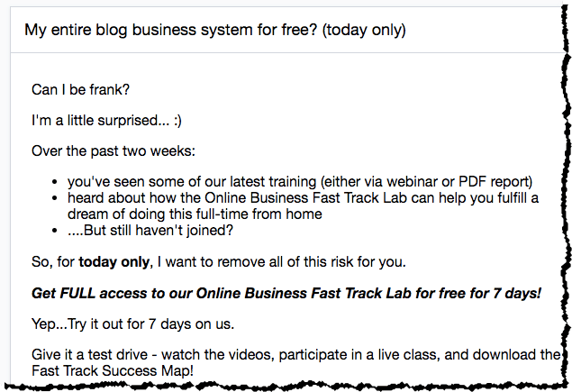This screenshot has width=572, height=392.
Task: Click the '(today only)' part of the subject
Action: pyautogui.click(x=364, y=30)
